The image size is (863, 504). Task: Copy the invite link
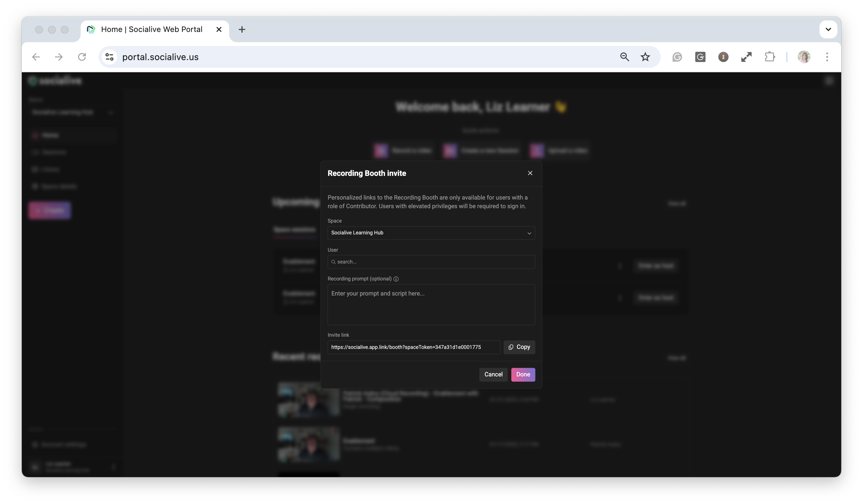point(519,347)
